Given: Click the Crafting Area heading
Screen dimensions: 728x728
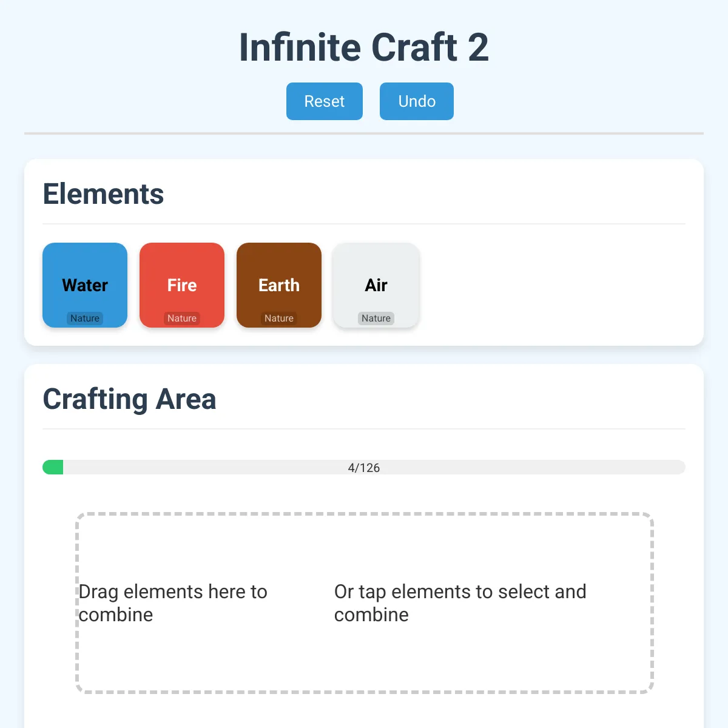Looking at the screenshot, I should (x=129, y=399).
